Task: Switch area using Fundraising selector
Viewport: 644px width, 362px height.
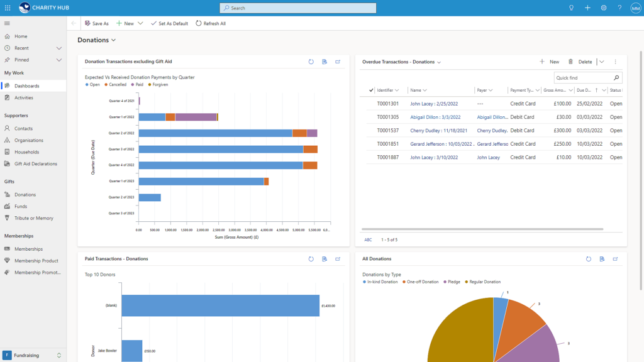Action: point(33,355)
